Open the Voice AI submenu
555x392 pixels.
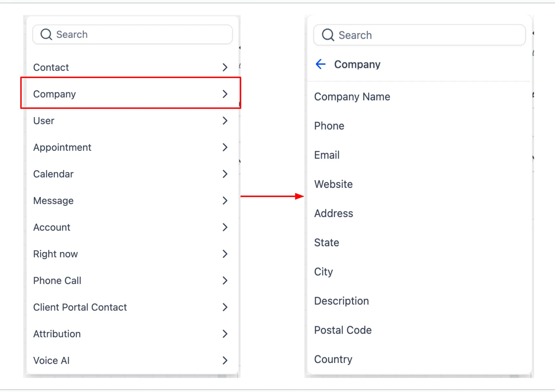(x=225, y=360)
